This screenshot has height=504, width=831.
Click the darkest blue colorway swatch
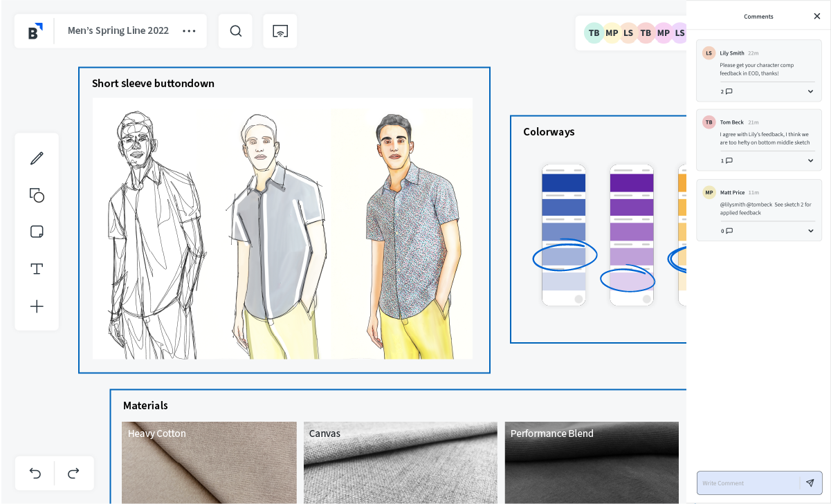[563, 183]
